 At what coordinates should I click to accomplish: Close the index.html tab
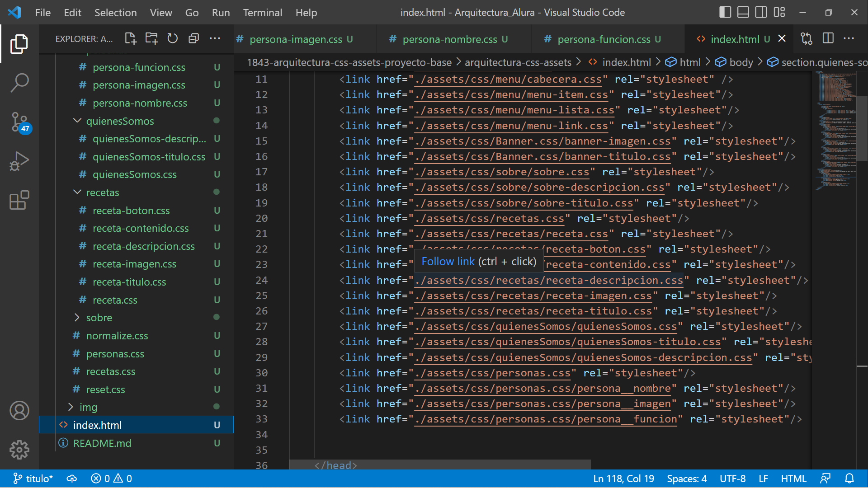(782, 39)
